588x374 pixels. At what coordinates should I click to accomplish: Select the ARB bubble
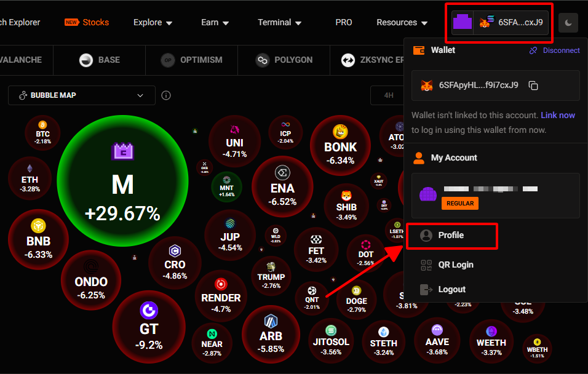click(x=271, y=335)
